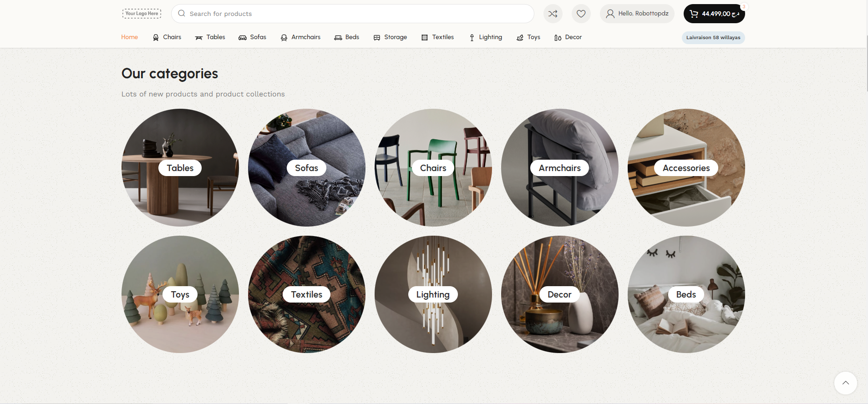Click the scroll-to-top arrow button
Image resolution: width=868 pixels, height=404 pixels.
pos(845,383)
